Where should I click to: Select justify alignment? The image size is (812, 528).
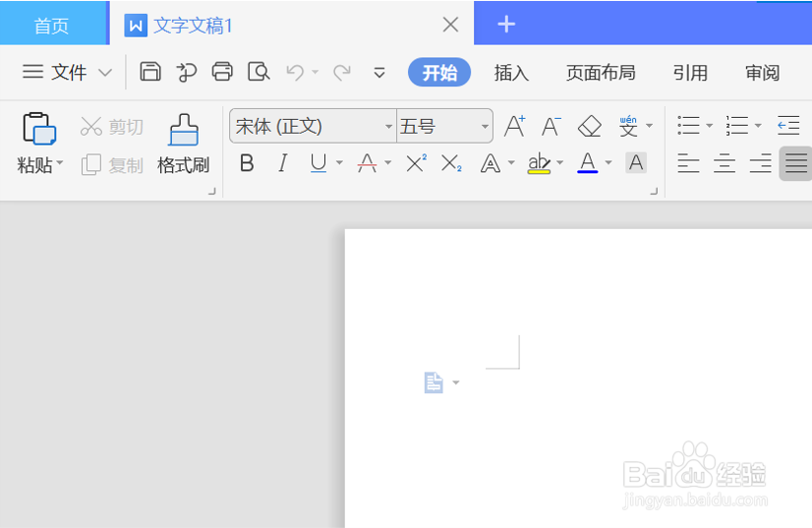click(x=796, y=164)
